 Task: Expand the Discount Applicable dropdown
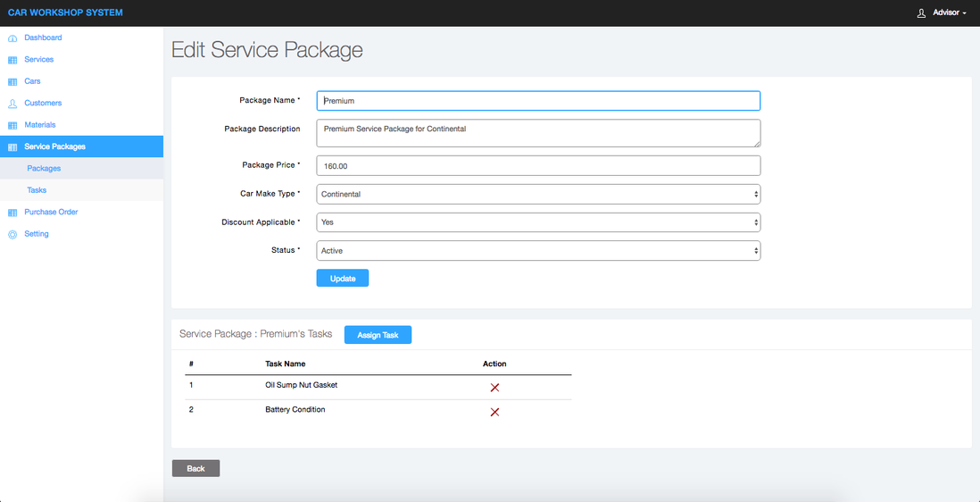pyautogui.click(x=538, y=222)
